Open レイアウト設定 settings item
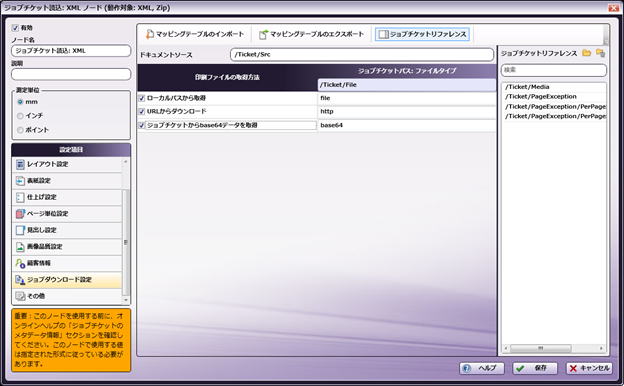 point(67,164)
